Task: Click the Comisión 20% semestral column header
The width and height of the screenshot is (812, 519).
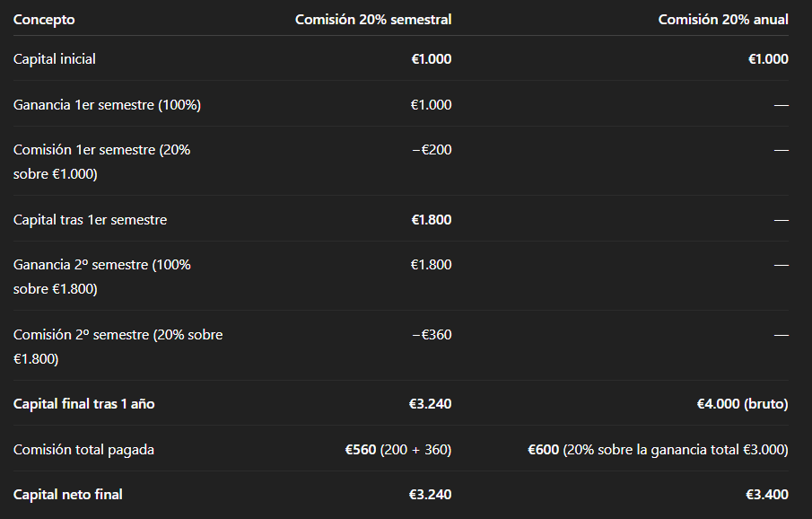Action: 373,20
